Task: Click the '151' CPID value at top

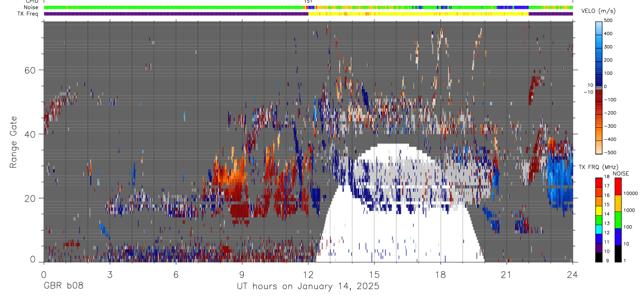Action: point(308,2)
